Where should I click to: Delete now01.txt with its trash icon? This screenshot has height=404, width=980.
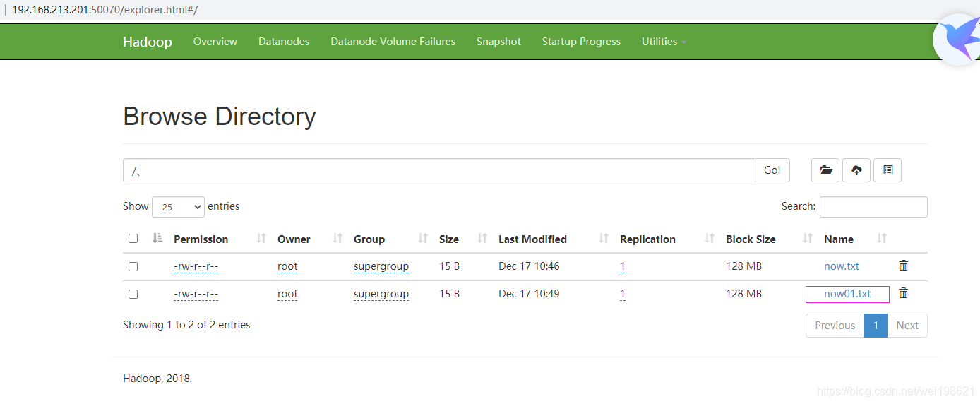tap(903, 293)
